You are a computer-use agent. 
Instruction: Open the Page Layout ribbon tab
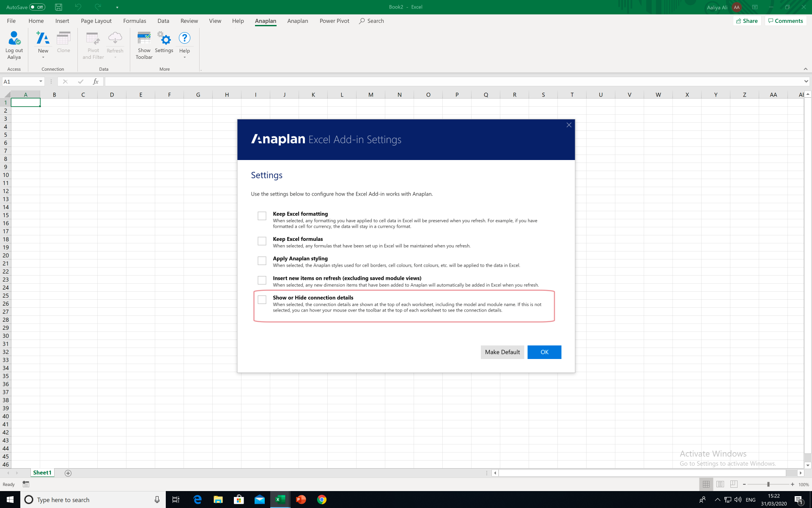click(96, 21)
